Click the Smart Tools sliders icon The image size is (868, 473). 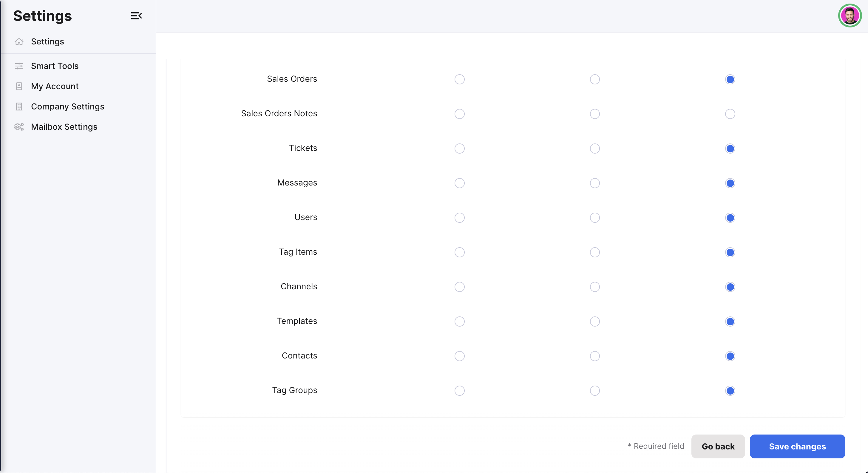point(19,66)
